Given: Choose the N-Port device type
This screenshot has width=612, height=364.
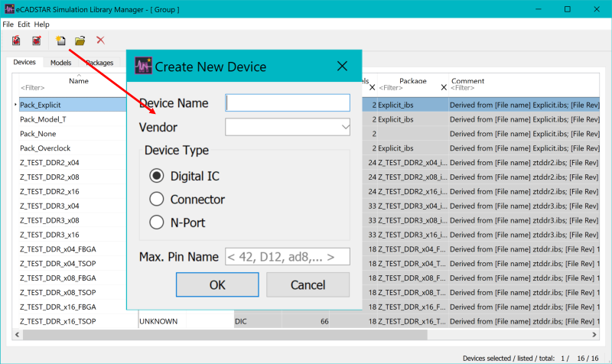Looking at the screenshot, I should pos(157,223).
